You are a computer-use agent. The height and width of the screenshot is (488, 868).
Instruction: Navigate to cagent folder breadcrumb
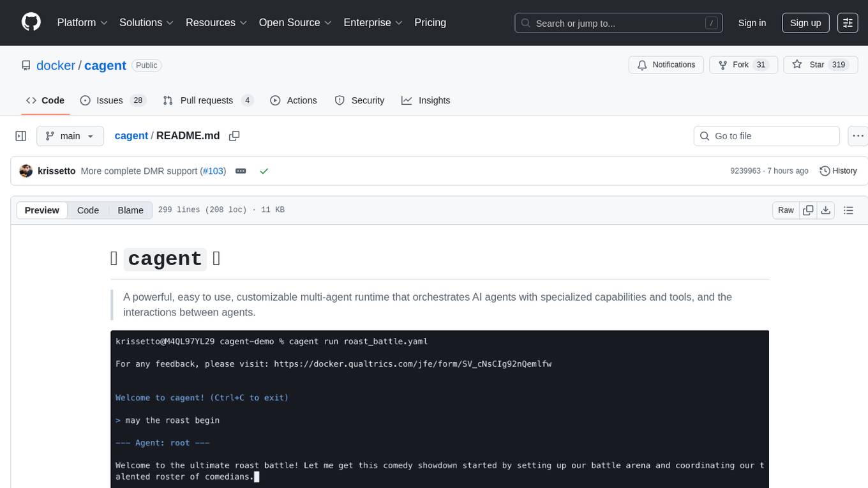pos(131,135)
